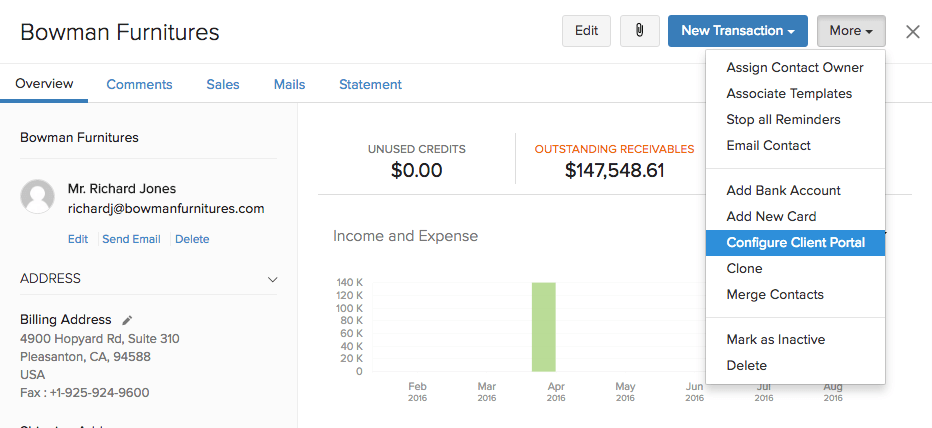Open the New Transaction dropdown
Viewport: 932px width, 428px height.
tap(738, 31)
